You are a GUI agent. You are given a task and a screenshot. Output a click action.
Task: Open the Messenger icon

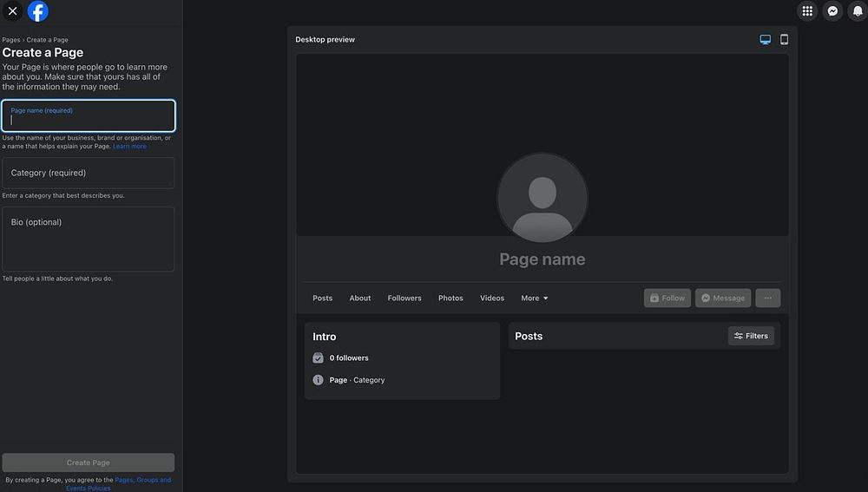(832, 11)
